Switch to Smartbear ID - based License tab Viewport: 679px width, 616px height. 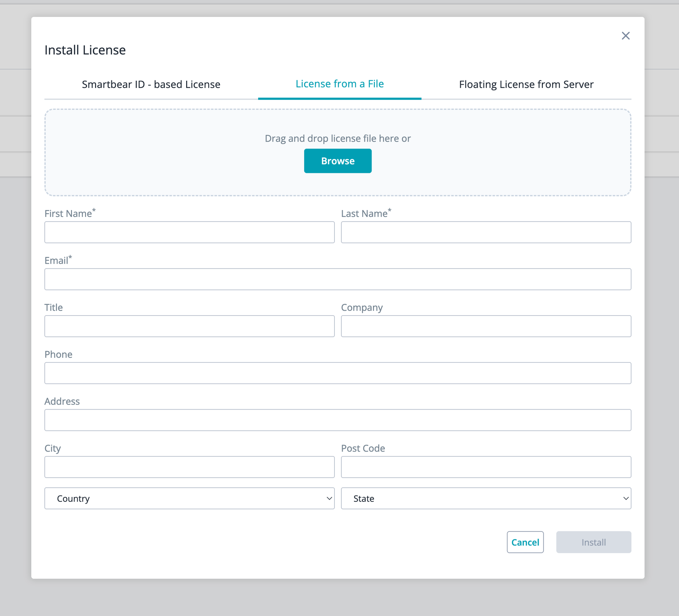[x=151, y=84]
